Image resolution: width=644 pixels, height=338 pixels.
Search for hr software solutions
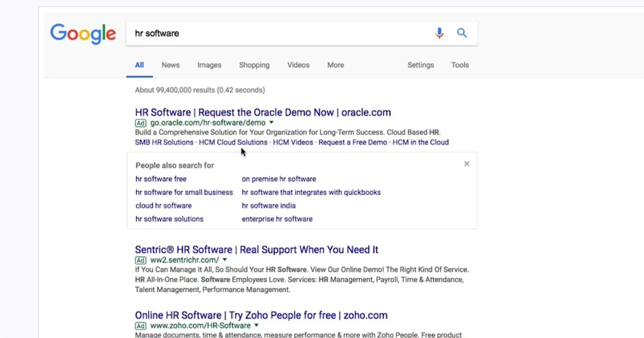[170, 219]
